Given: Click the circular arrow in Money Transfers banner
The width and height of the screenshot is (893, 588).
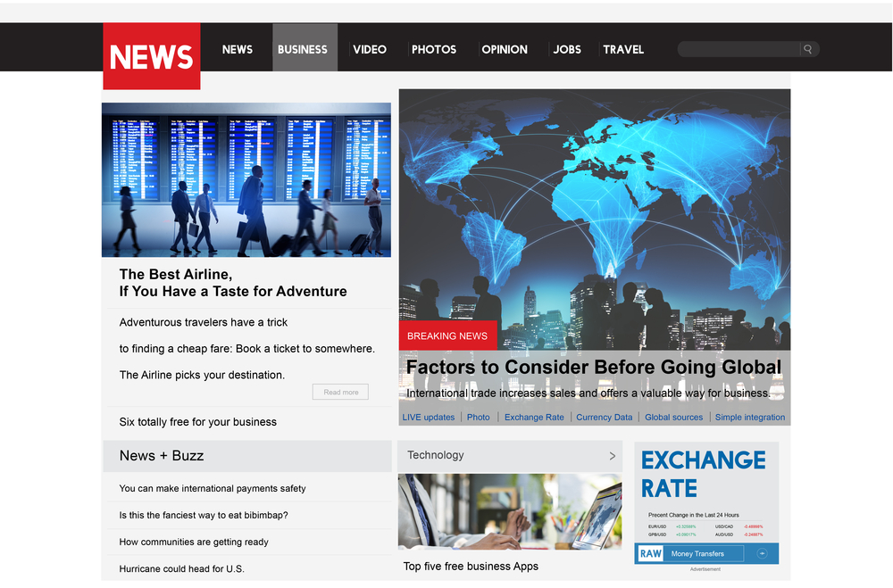Looking at the screenshot, I should [x=762, y=554].
